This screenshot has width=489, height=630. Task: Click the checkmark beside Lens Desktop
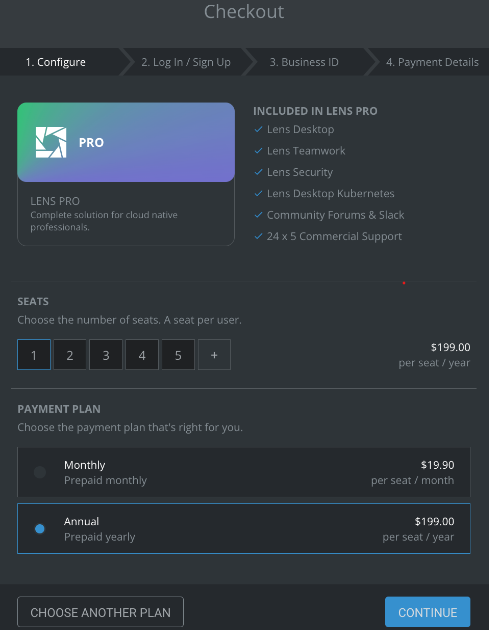tap(258, 129)
